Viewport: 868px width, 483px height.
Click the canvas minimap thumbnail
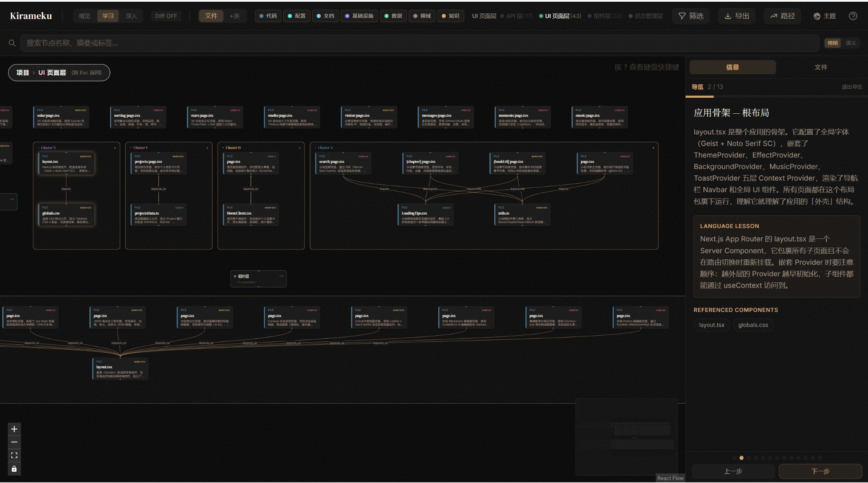coord(627,437)
